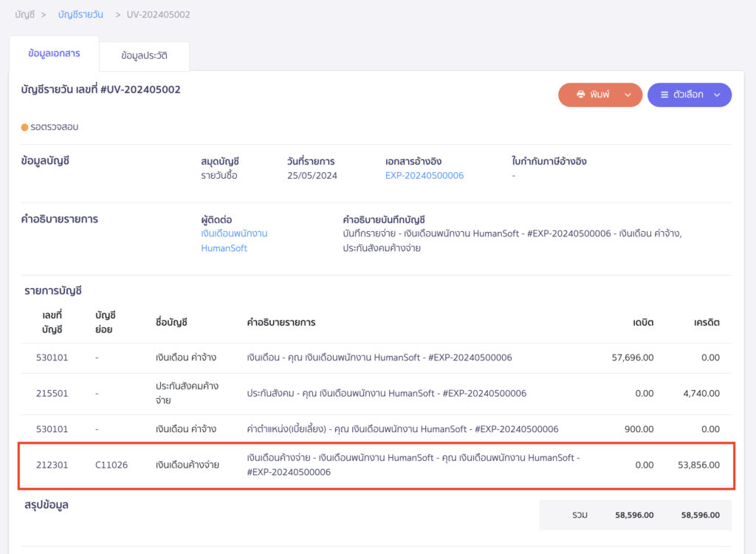Open the ตัวเลือก dropdown chevron
This screenshot has height=554, width=756.
[716, 95]
